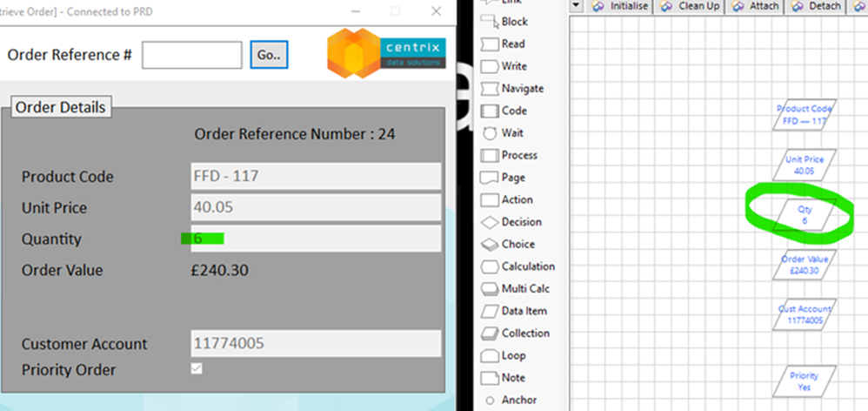Select the Collection stage tool
This screenshot has width=868, height=411.
(515, 334)
